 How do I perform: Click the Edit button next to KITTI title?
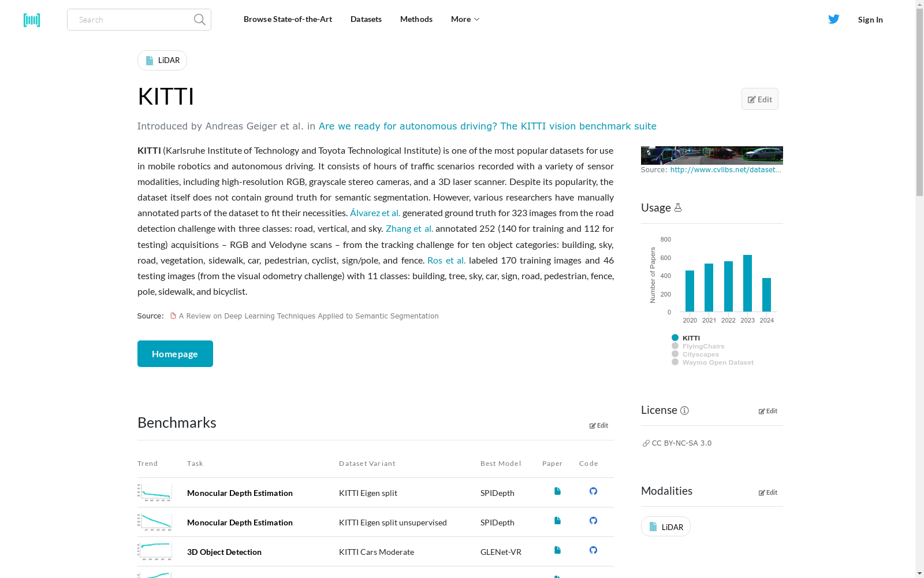[x=760, y=99]
